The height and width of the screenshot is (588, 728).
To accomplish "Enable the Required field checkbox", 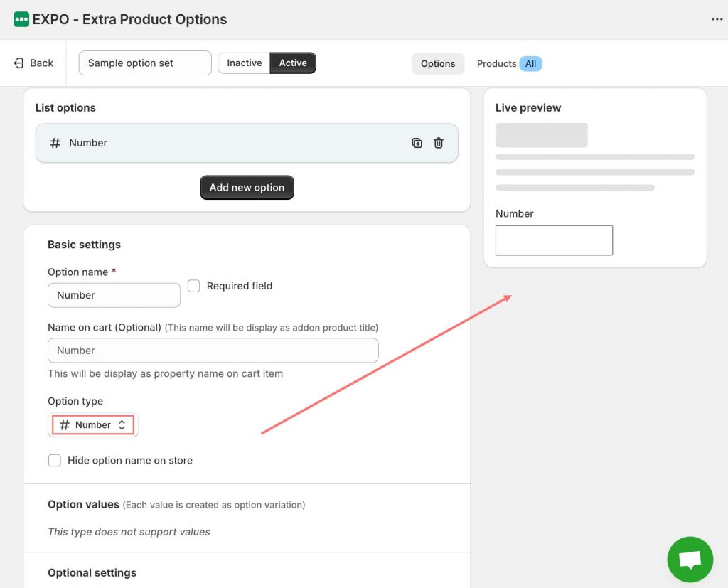I will point(193,286).
